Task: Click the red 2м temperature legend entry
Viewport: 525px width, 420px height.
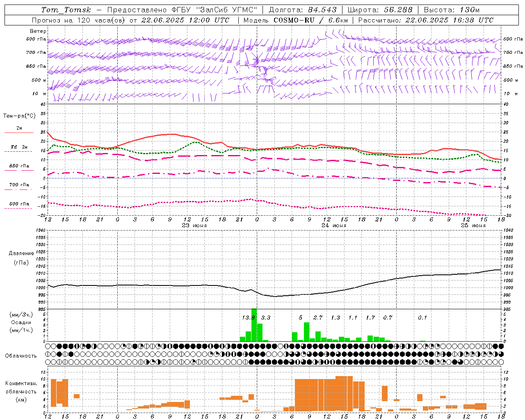Action: [x=19, y=128]
